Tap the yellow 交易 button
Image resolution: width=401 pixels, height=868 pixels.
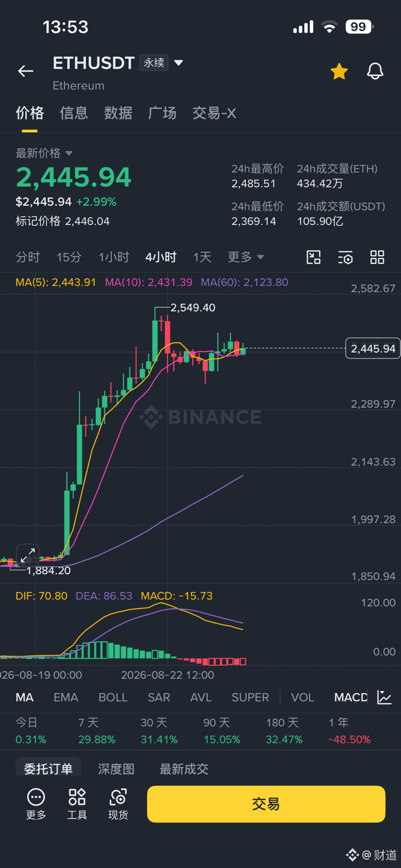pyautogui.click(x=266, y=804)
